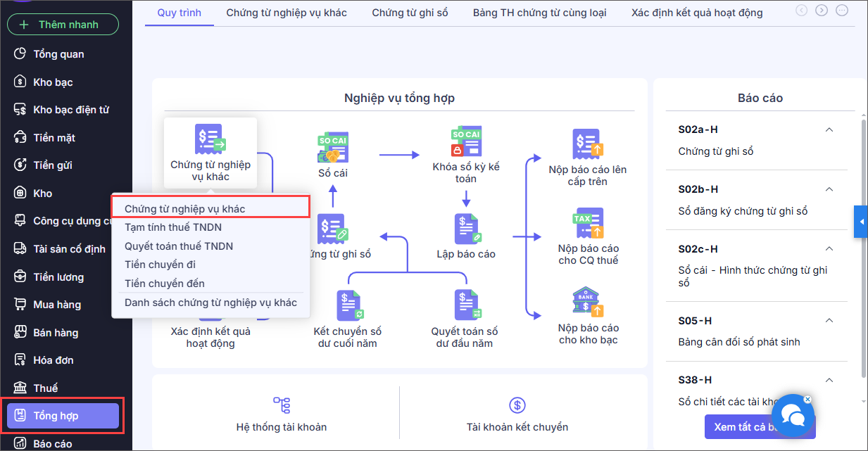Collapse the S05-H report section
This screenshot has height=451, width=868.
[x=829, y=321]
